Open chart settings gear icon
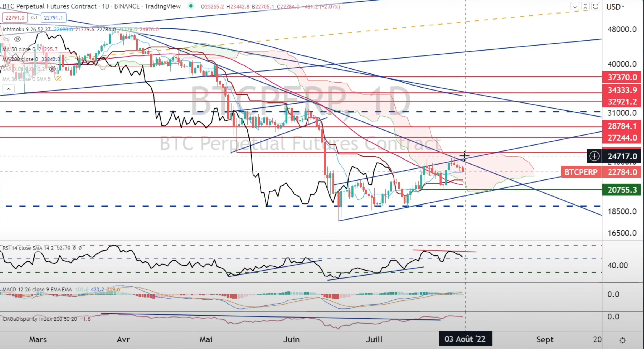644x349 pixels. (622, 340)
